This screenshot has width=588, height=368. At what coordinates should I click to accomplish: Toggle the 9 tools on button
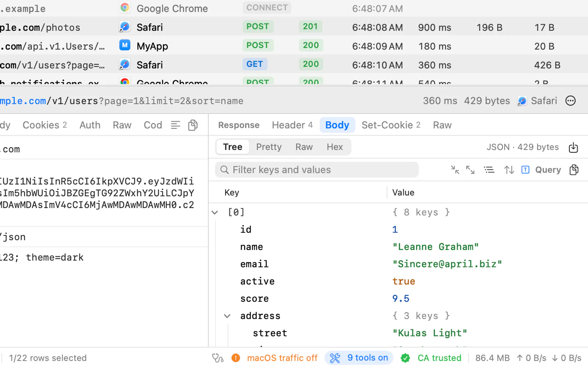359,358
